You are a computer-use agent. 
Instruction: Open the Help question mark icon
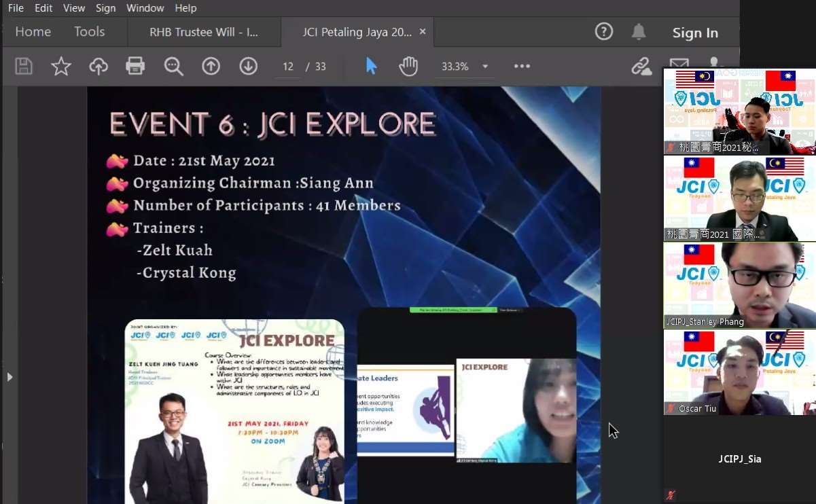[604, 31]
